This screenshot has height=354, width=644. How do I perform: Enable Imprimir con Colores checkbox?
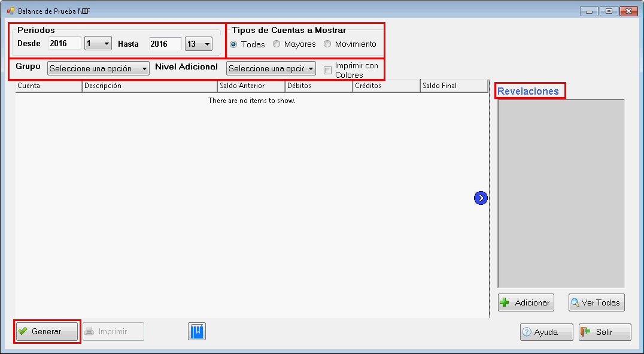(x=327, y=71)
